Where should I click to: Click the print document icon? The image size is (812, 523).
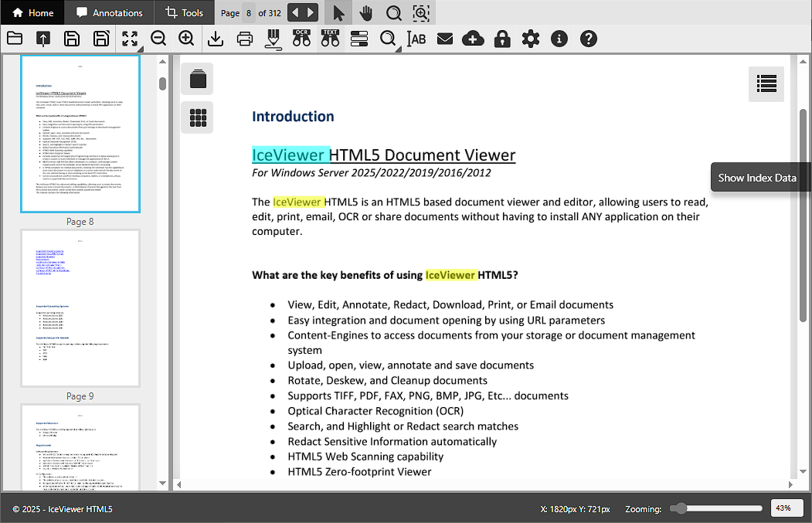pos(245,39)
